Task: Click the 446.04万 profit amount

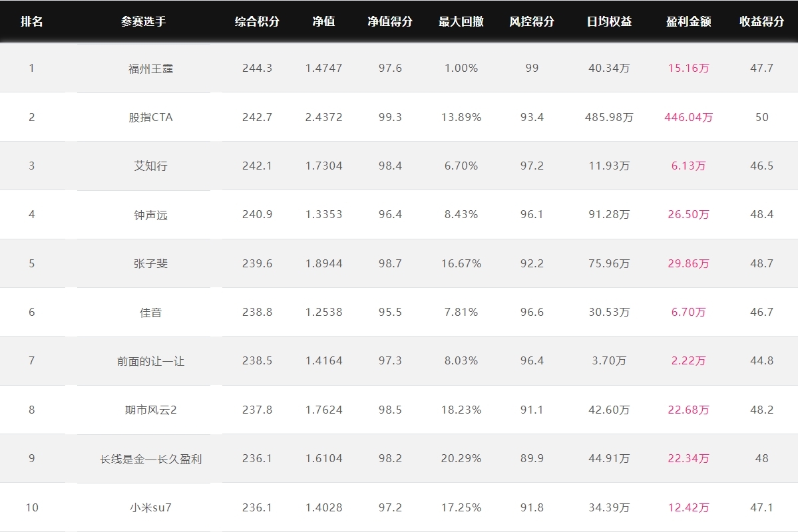Action: [688, 117]
